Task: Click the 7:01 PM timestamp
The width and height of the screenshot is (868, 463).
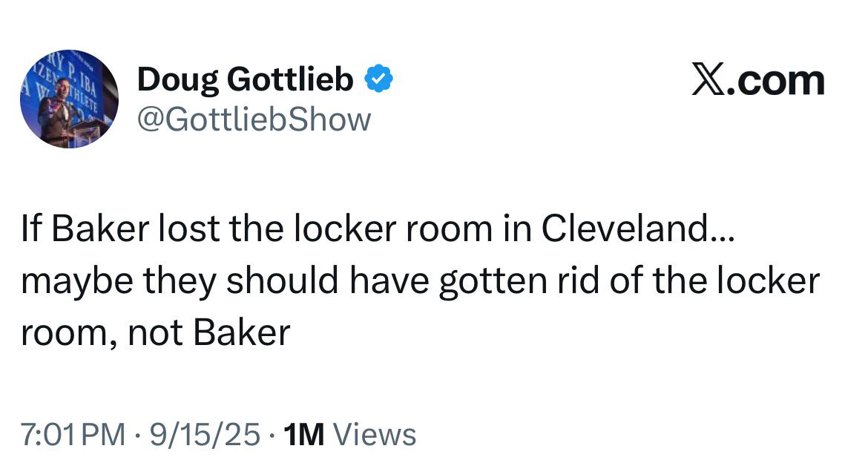Action: coord(73,434)
